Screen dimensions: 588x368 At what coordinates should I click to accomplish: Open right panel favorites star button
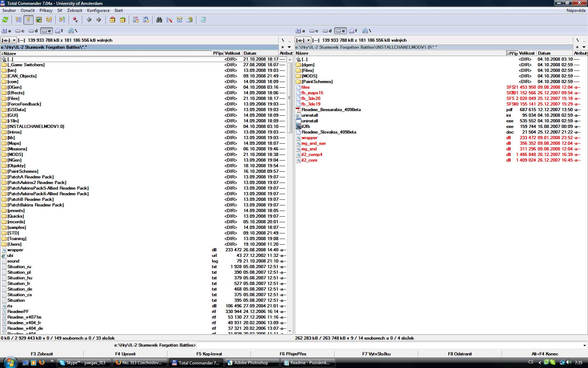click(x=577, y=47)
